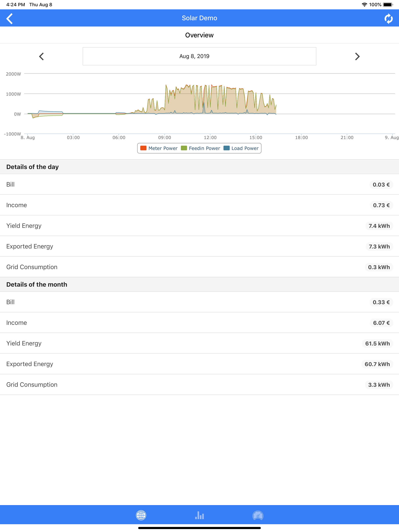Click the Overview title
This screenshot has height=532, width=399.
tap(199, 35)
